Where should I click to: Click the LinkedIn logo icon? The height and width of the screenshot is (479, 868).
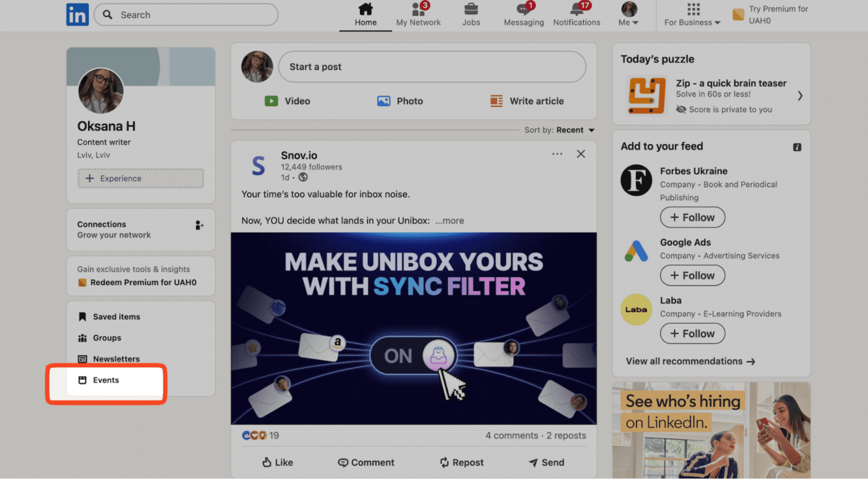[x=77, y=15]
